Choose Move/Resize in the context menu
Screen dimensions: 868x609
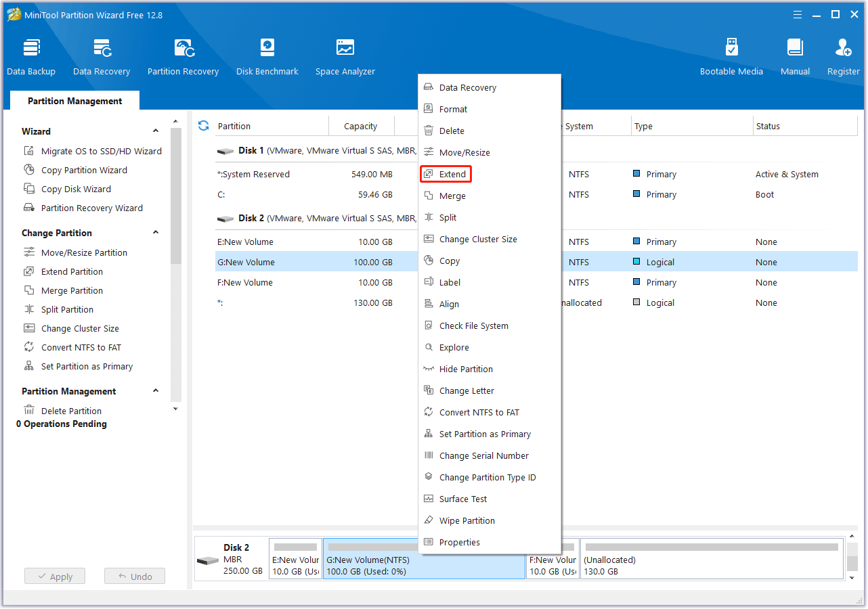click(x=490, y=152)
